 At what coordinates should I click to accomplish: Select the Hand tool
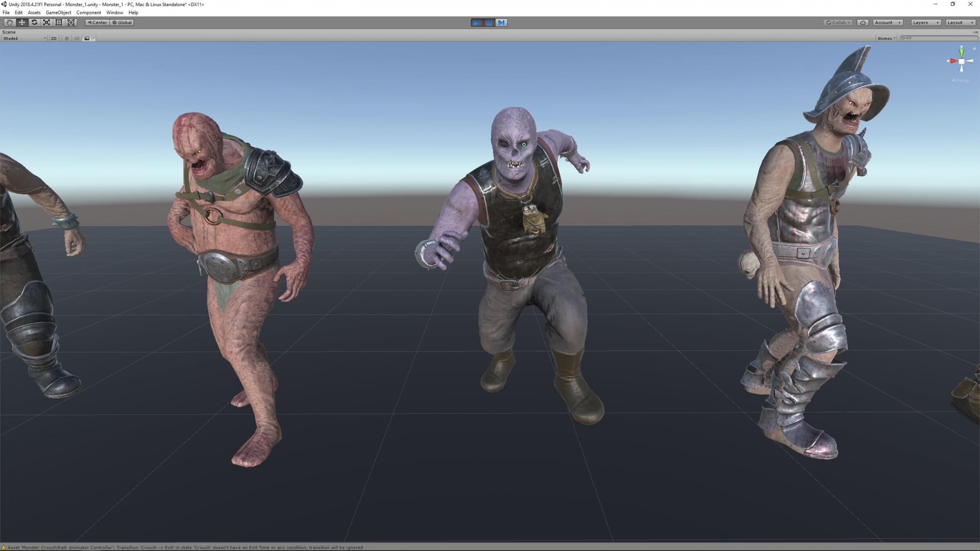click(9, 22)
